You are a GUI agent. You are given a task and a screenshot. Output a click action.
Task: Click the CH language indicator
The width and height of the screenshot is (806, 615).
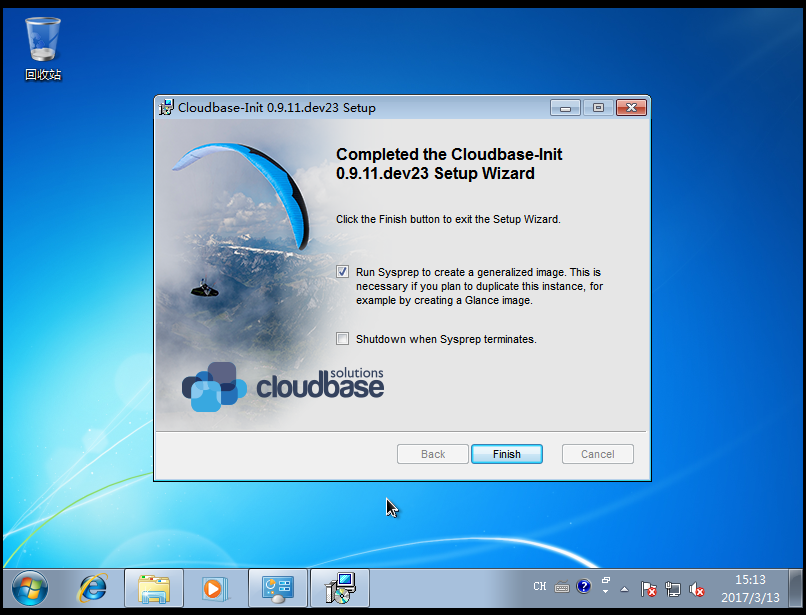pos(539,586)
